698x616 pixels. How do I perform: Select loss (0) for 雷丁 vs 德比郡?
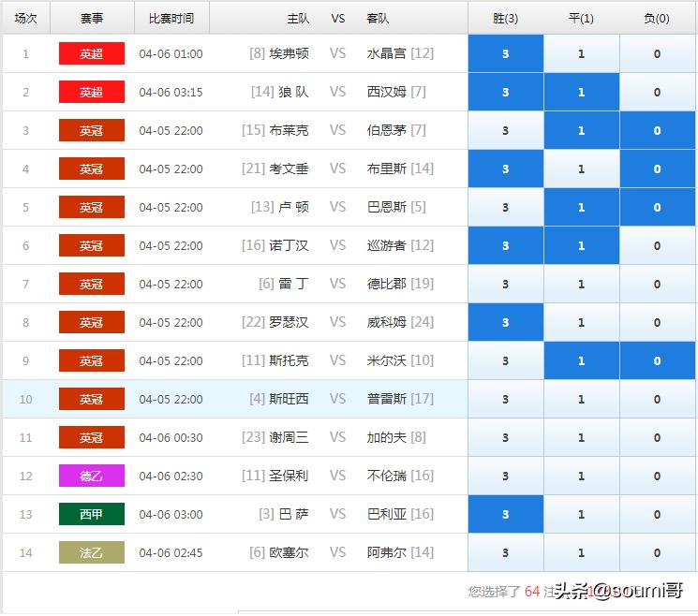[657, 285]
